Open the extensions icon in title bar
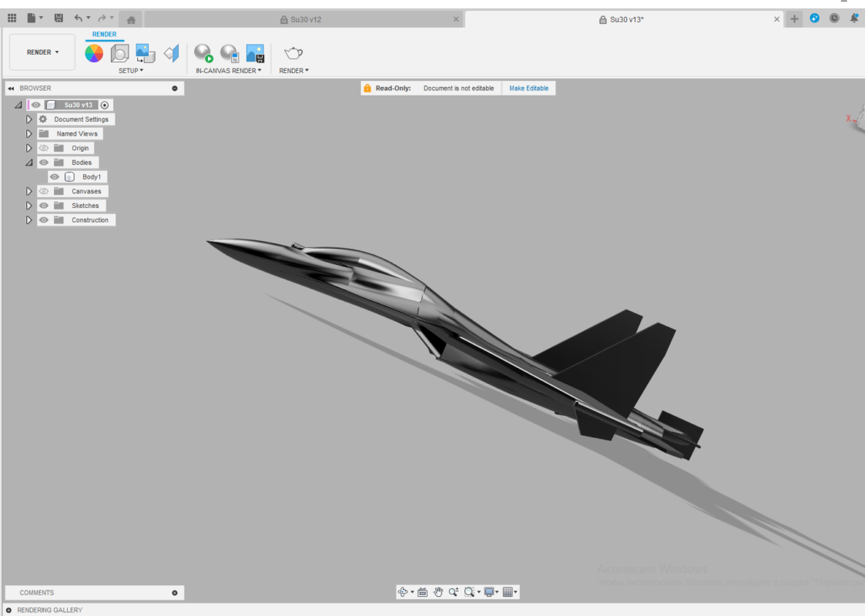Image resolution: width=865 pixels, height=616 pixels. [x=814, y=18]
